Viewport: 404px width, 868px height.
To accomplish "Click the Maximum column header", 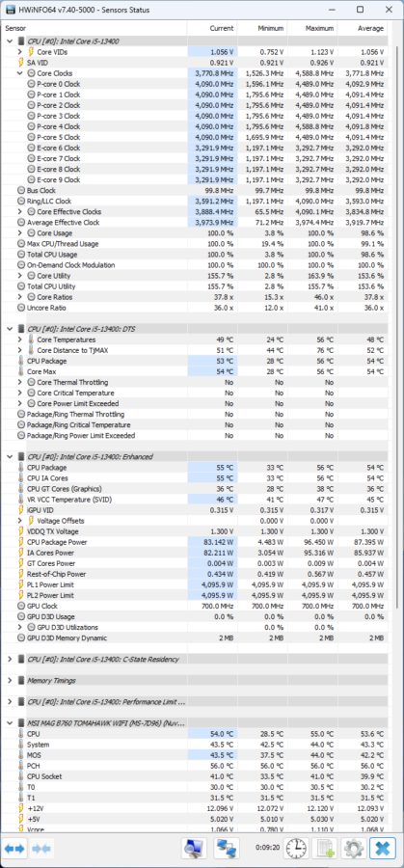I will 312,28.
